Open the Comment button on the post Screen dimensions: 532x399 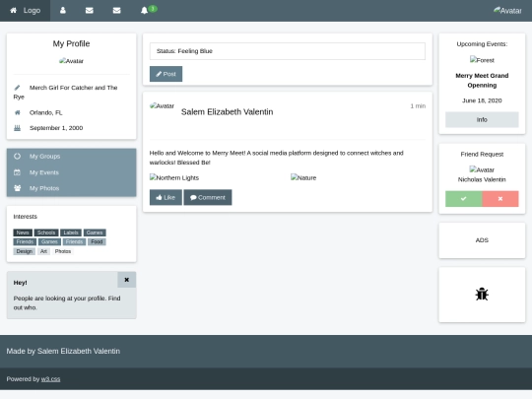208,197
